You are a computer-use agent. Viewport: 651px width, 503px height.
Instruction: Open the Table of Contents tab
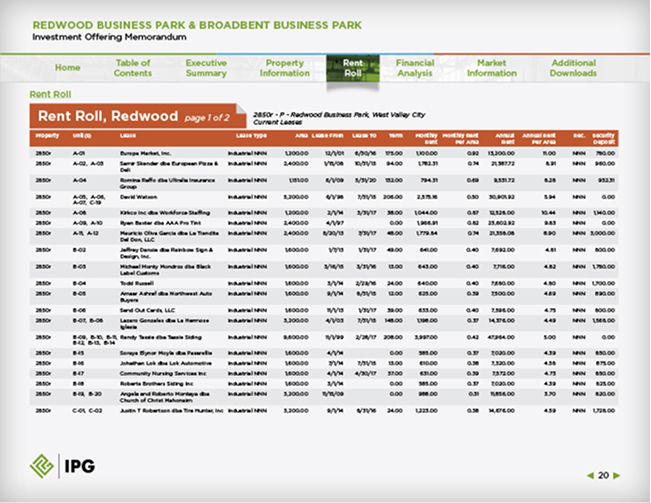133,68
